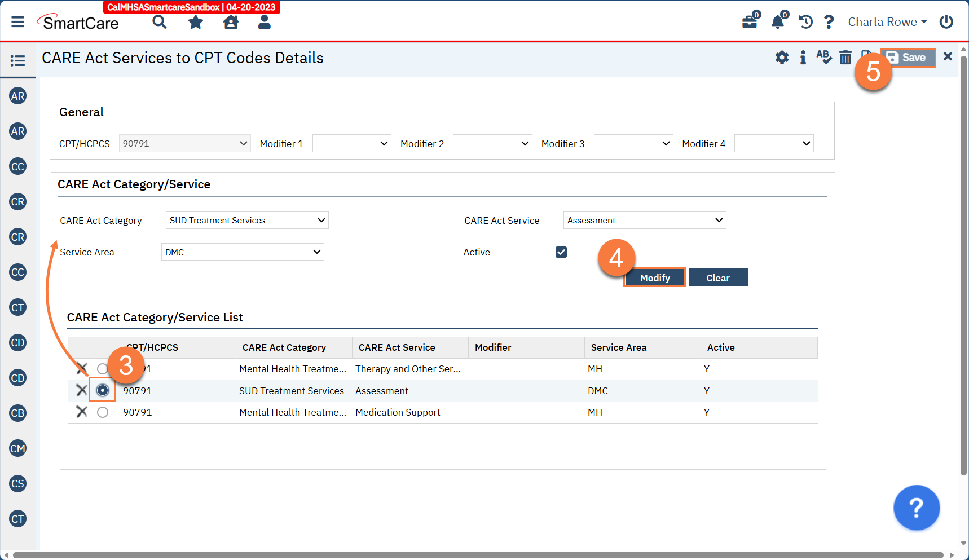Viewport: 969px width, 560px height.
Task: Expand the Modifier 1 dropdown
Action: tap(351, 144)
